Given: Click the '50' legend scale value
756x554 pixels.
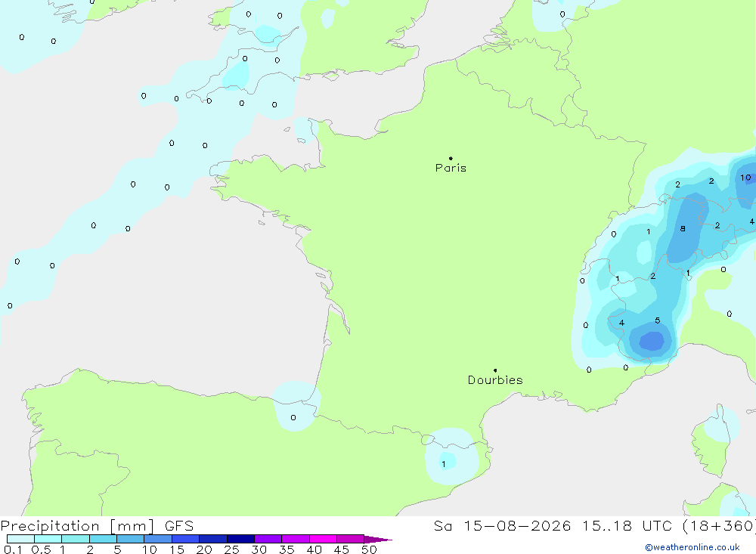Looking at the screenshot, I should [x=369, y=549].
